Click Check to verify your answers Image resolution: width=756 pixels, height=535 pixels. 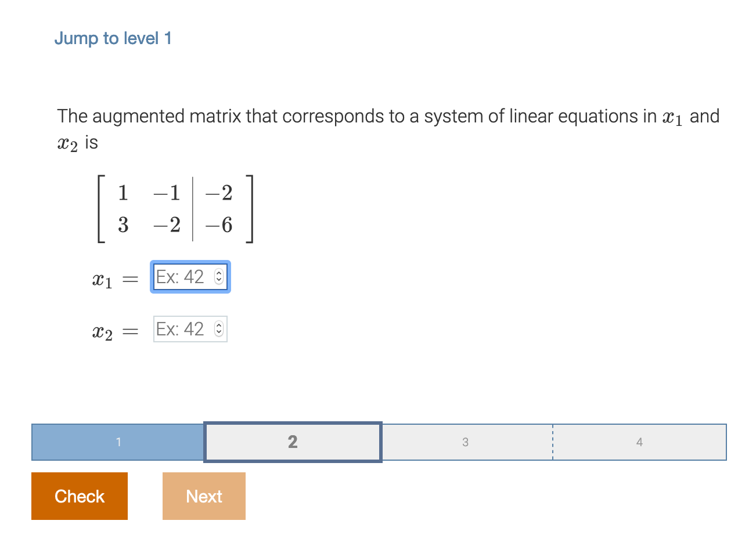click(x=80, y=496)
